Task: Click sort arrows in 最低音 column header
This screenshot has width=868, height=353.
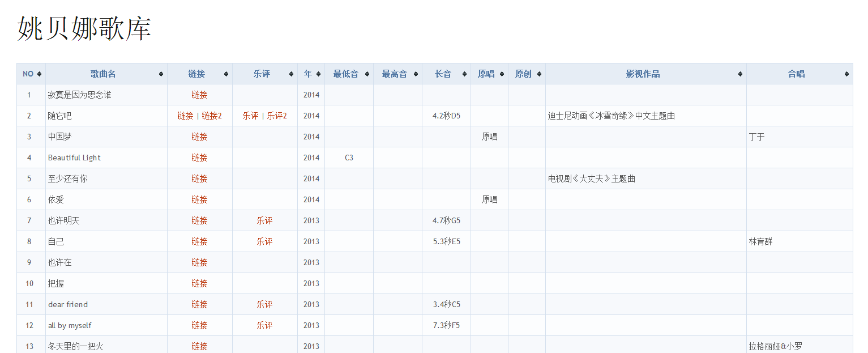Action: [x=367, y=74]
